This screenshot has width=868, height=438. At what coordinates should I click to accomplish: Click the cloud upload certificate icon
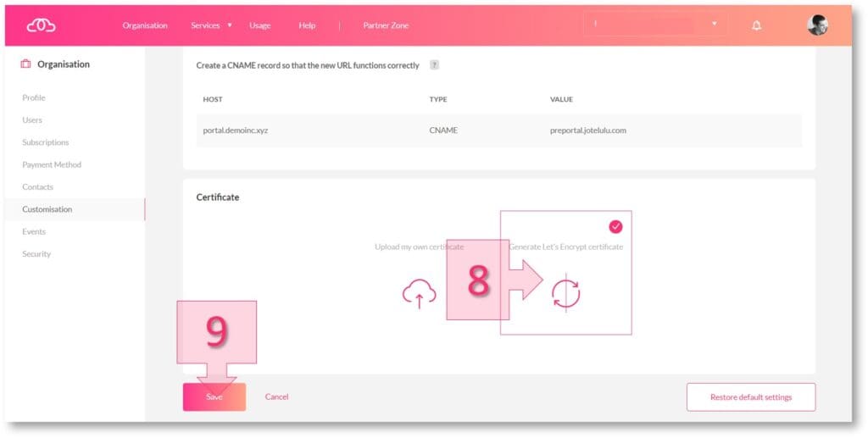tap(419, 293)
